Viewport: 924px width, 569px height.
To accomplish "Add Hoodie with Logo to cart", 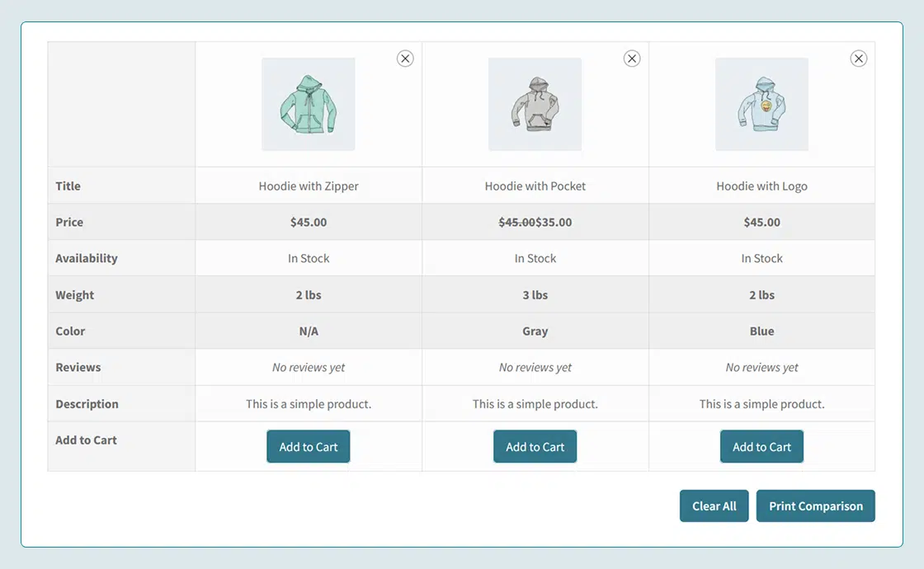I will coord(761,447).
